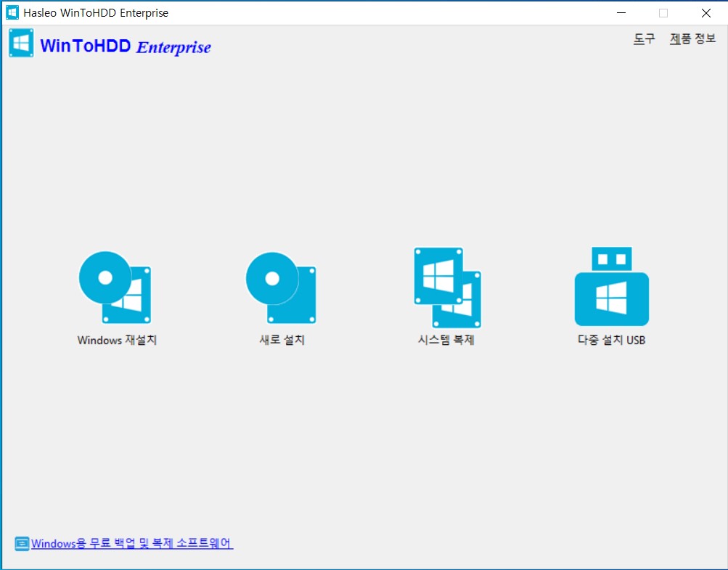Click the small icon beside the backup software link
Viewport: 728px width, 570px height.
22,544
